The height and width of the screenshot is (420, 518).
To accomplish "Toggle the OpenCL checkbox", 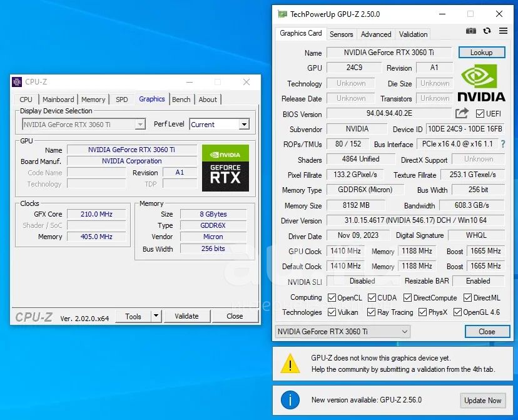I will pos(332,298).
